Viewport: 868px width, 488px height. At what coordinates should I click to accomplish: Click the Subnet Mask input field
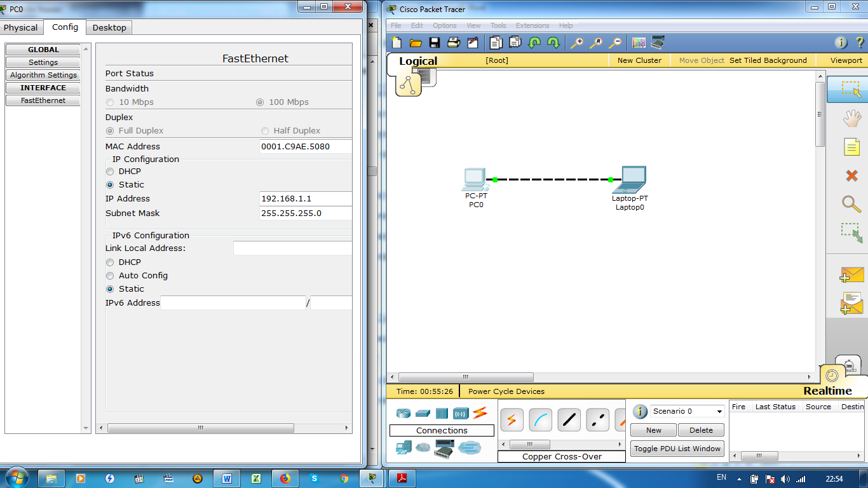click(306, 213)
